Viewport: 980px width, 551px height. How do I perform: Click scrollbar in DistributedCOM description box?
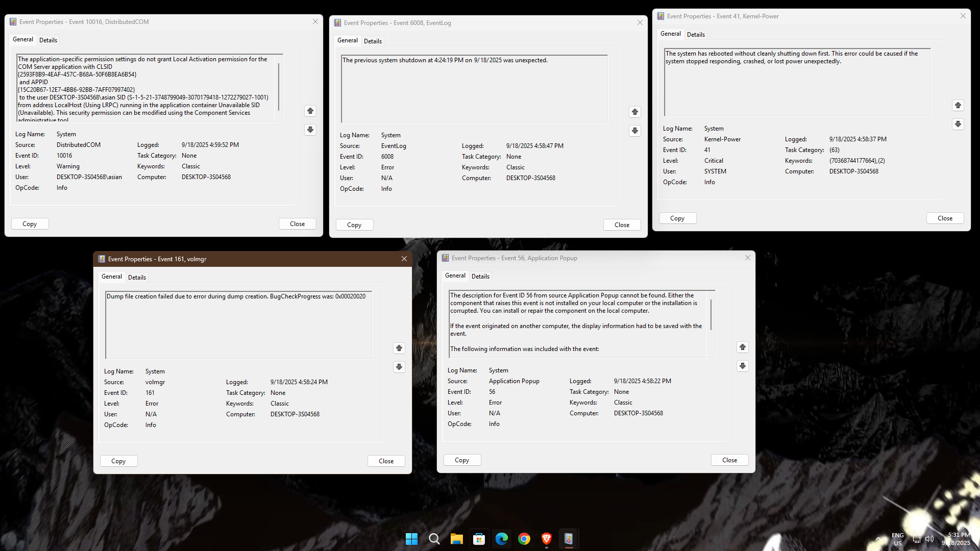point(279,87)
